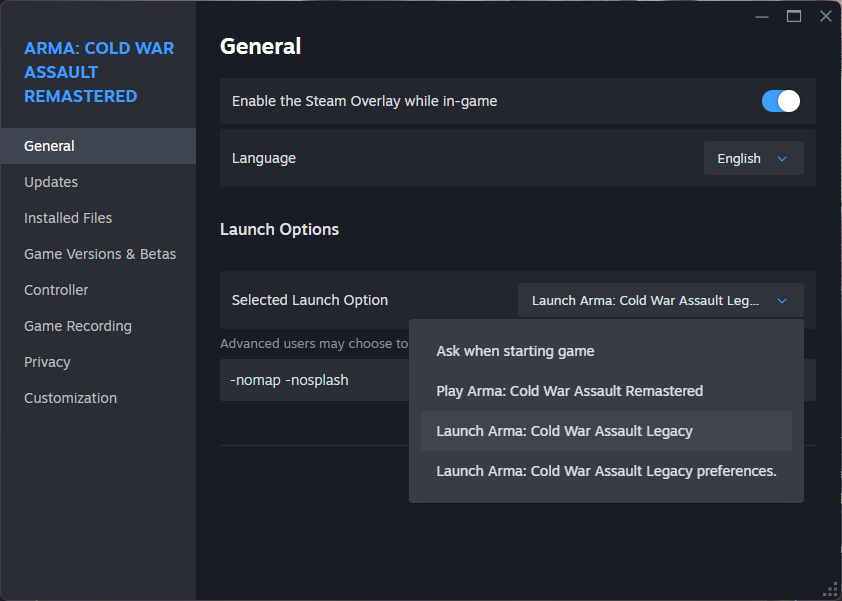This screenshot has width=842, height=601.
Task: Switch to the Updates tab
Action: pos(98,182)
